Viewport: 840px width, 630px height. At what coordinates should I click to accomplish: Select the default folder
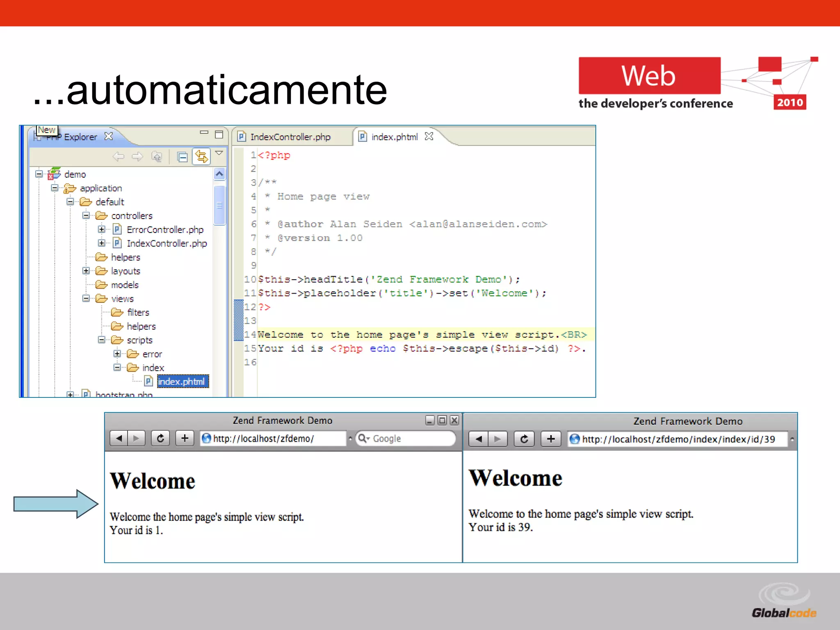tap(110, 202)
